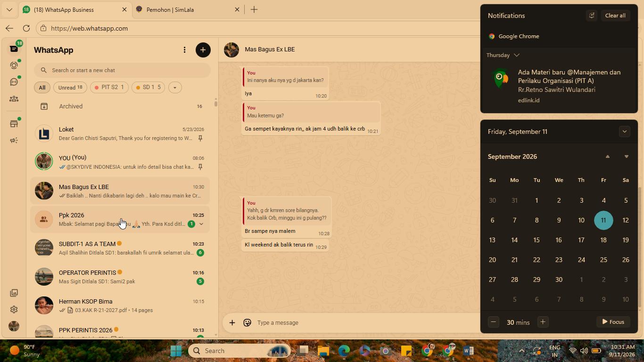The image size is (644, 362).
Task: Open the emoji picker in message box
Action: [247, 322]
